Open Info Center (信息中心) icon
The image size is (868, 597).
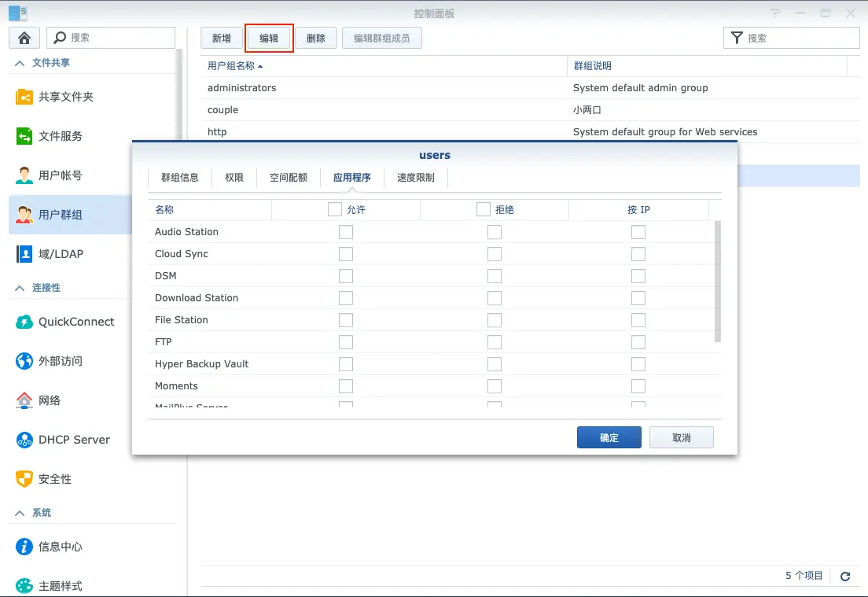click(24, 547)
